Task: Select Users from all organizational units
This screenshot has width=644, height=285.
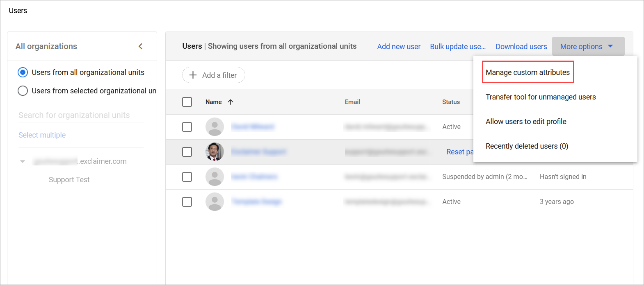Action: 23,72
